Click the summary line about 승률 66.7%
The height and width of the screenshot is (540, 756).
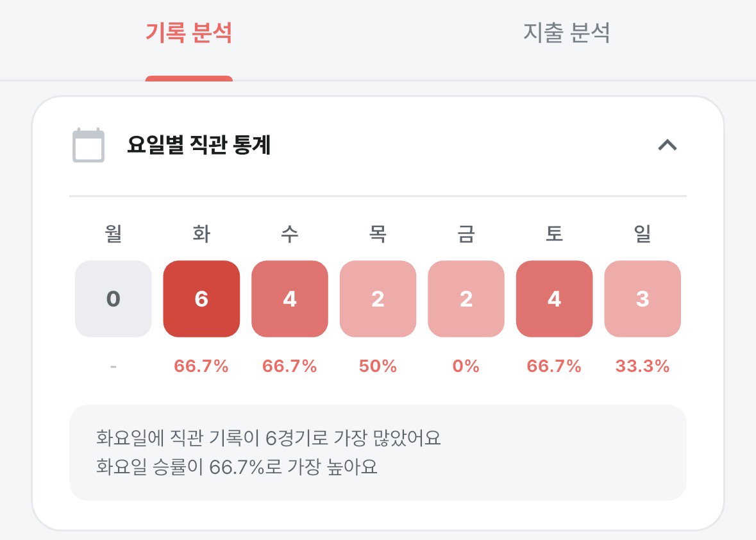tap(237, 467)
